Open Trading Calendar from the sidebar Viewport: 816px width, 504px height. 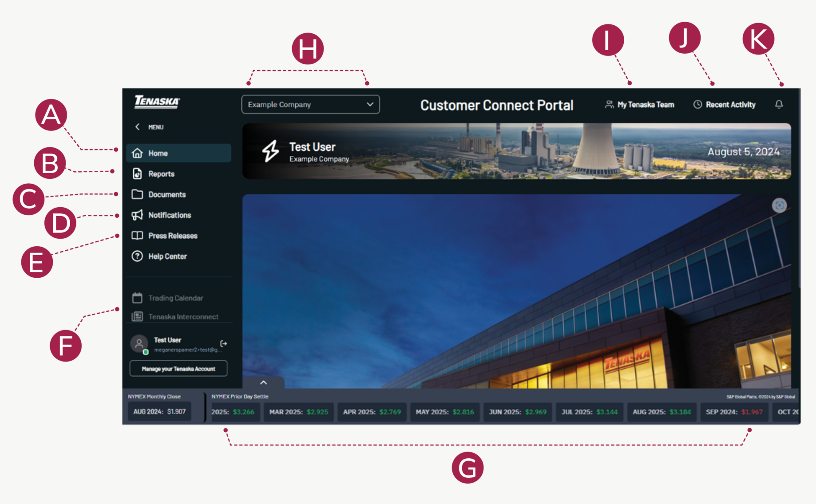tap(175, 298)
